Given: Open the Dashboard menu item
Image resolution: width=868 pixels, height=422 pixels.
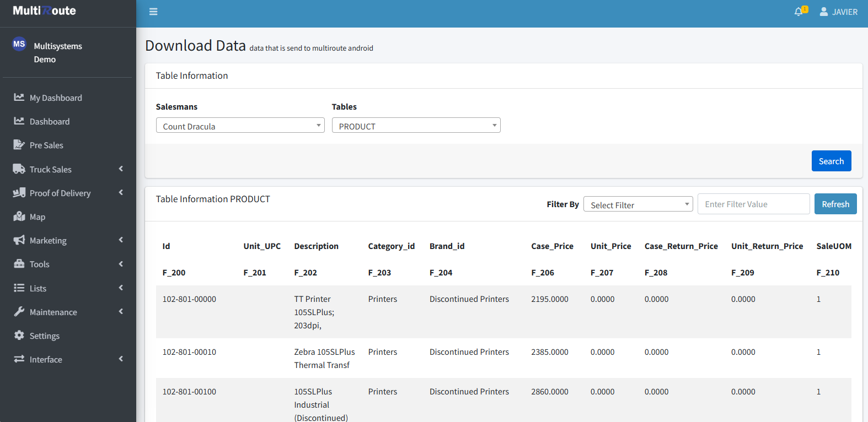Looking at the screenshot, I should 50,122.
